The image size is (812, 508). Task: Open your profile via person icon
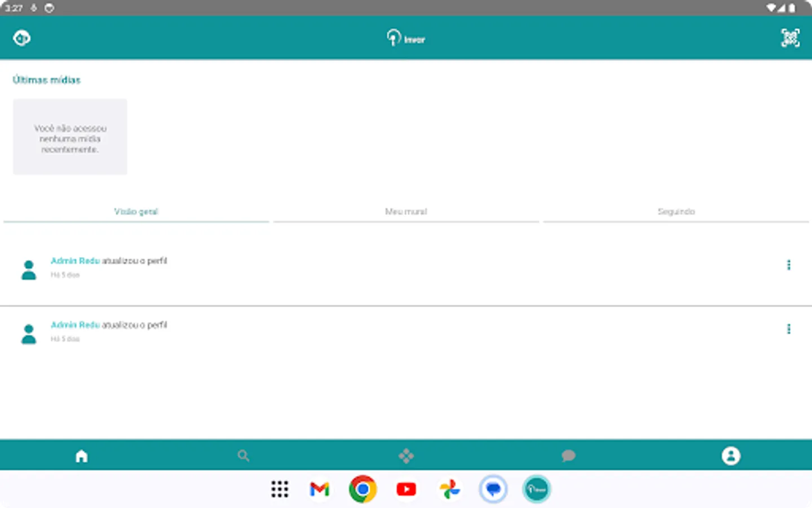coord(731,456)
